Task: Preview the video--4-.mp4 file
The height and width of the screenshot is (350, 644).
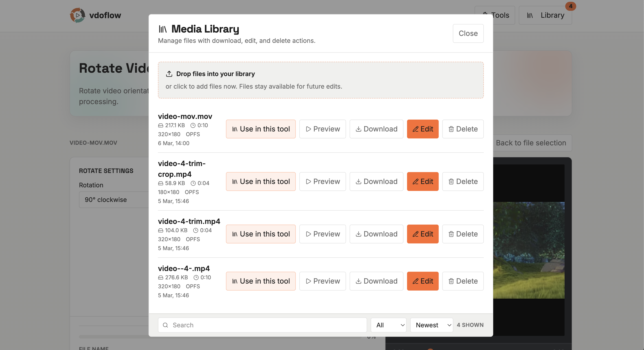Action: (x=322, y=281)
